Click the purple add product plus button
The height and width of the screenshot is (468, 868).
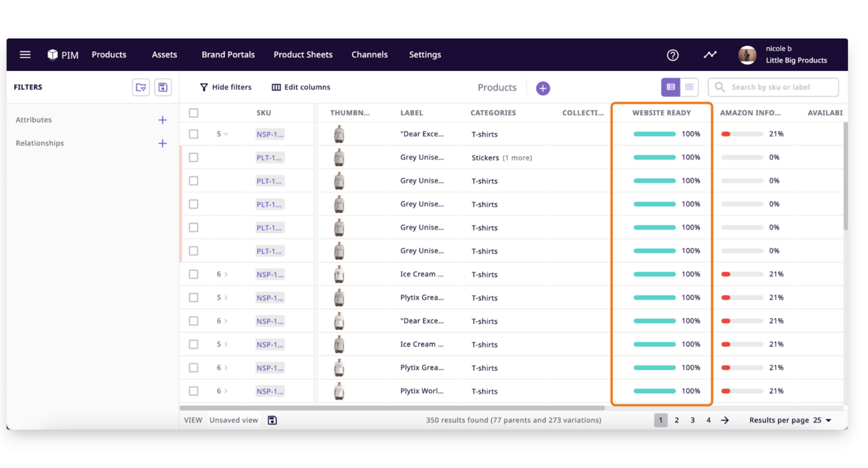pyautogui.click(x=542, y=88)
